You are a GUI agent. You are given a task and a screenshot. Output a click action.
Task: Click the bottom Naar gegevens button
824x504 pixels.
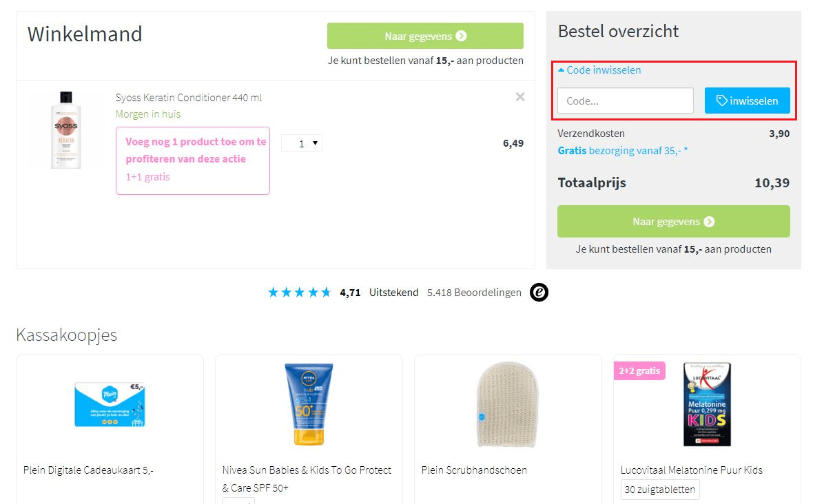[673, 221]
